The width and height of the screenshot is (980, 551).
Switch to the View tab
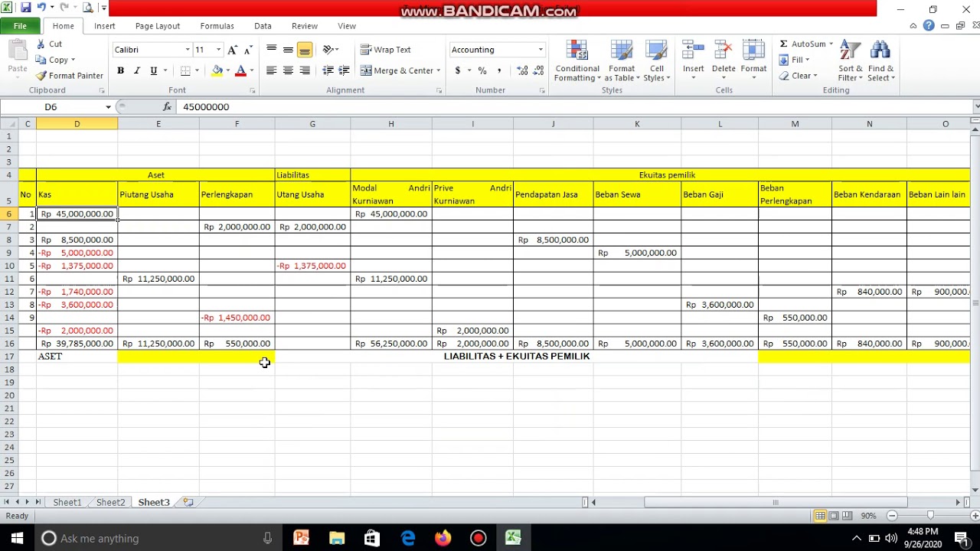[x=347, y=26]
